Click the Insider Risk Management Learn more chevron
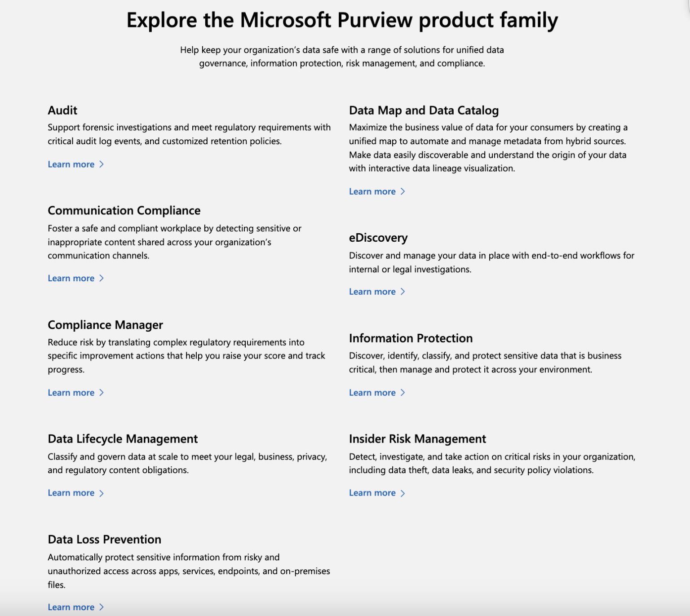Image resolution: width=690 pixels, height=616 pixels. click(x=402, y=493)
